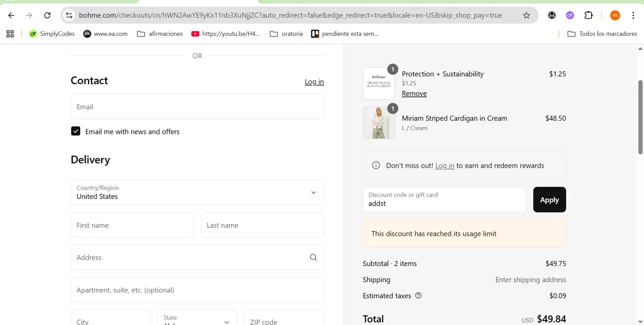The width and height of the screenshot is (644, 325).
Task: Open the Todos los marcadores folder
Action: click(602, 34)
